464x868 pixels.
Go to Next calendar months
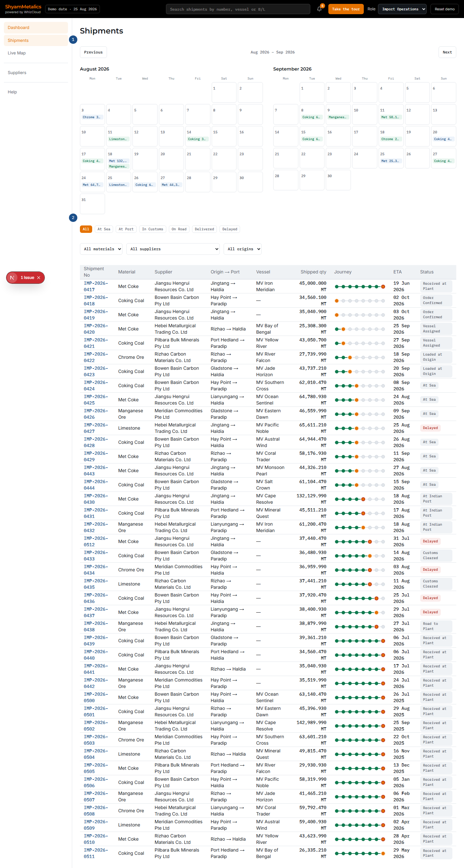pyautogui.click(x=447, y=52)
